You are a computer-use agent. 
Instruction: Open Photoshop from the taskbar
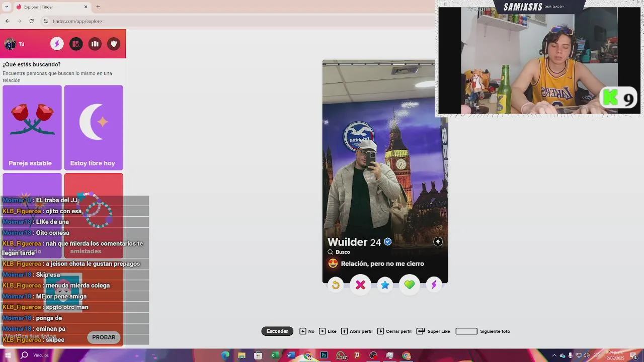[x=324, y=355]
